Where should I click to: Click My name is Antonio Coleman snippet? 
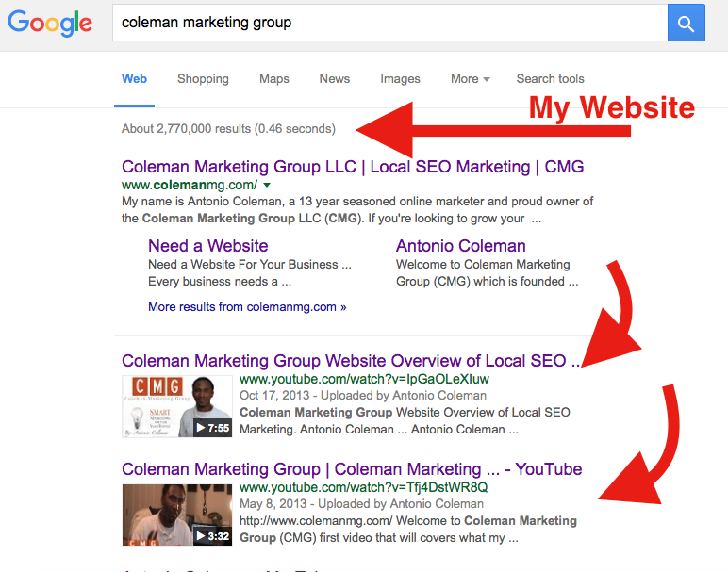click(357, 210)
